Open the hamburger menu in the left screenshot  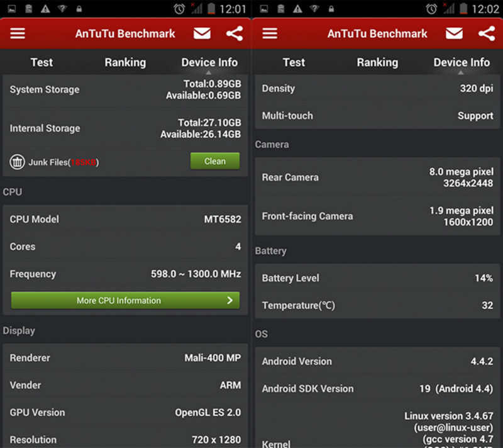[x=18, y=33]
